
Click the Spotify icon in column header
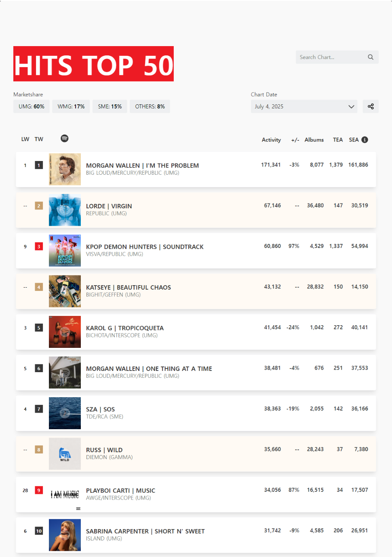click(65, 138)
